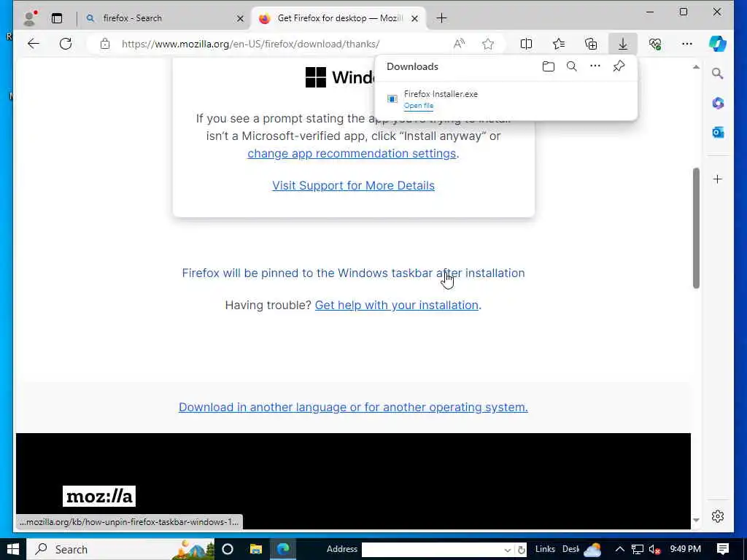Expand the taskbar Address dropdown arrow
This screenshot has height=560, width=747.
pyautogui.click(x=508, y=550)
